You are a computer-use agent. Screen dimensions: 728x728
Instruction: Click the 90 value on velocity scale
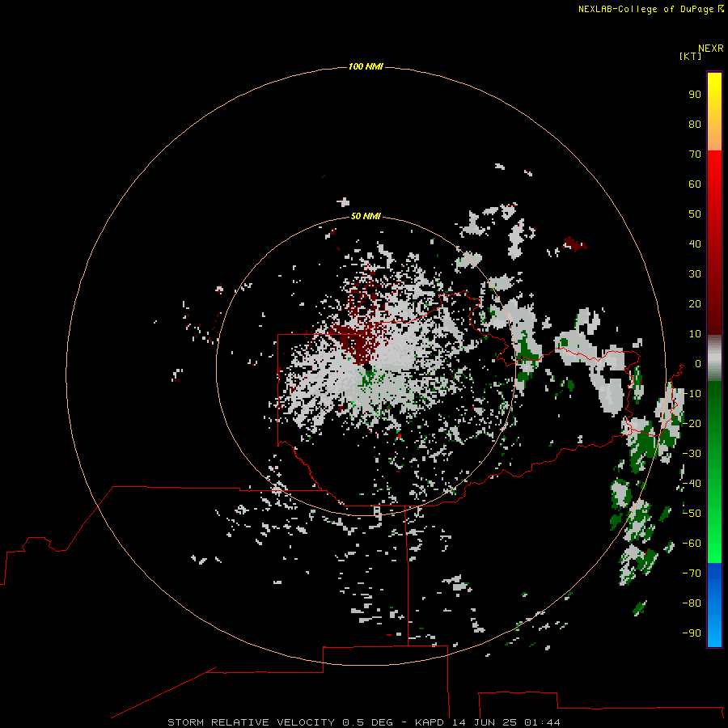695,95
